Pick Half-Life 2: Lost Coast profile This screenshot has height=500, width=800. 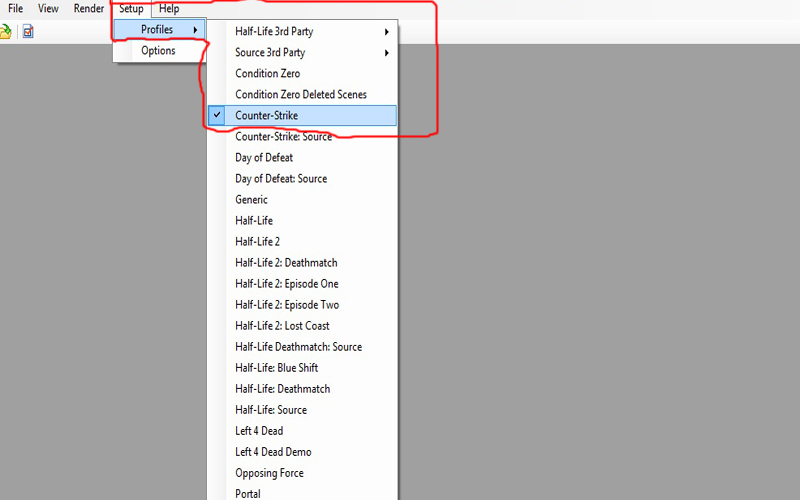pos(302,326)
